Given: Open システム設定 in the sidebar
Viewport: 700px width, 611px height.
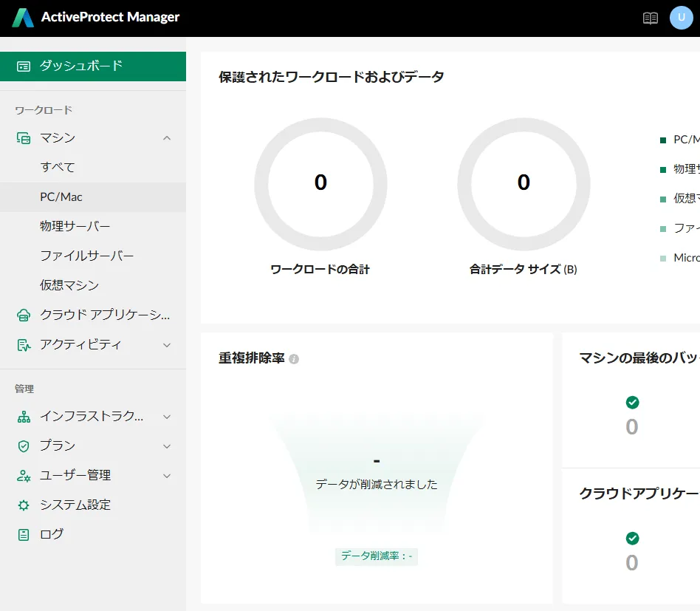Looking at the screenshot, I should 93,505.
